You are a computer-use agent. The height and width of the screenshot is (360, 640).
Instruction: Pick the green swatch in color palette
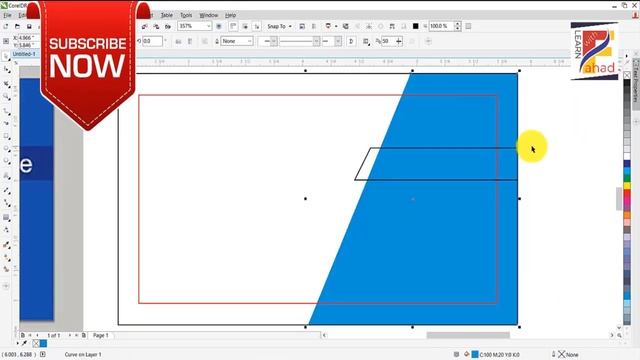click(x=627, y=178)
